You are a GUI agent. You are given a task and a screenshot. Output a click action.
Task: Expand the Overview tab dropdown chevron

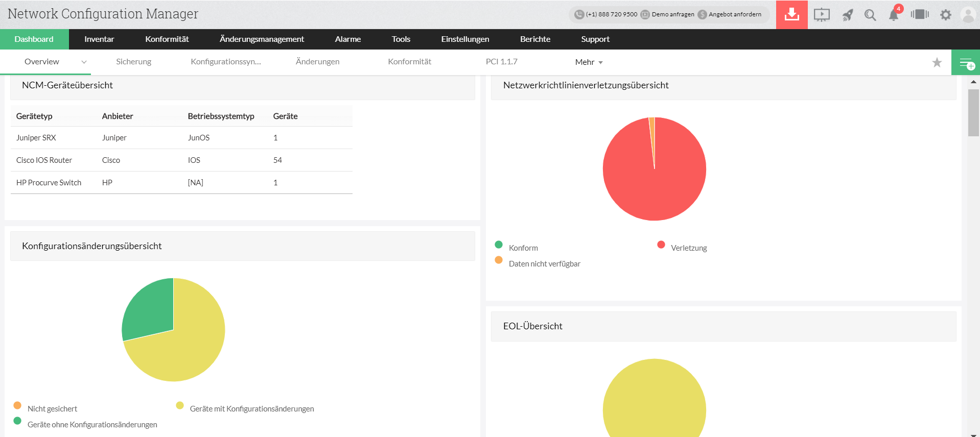click(84, 62)
